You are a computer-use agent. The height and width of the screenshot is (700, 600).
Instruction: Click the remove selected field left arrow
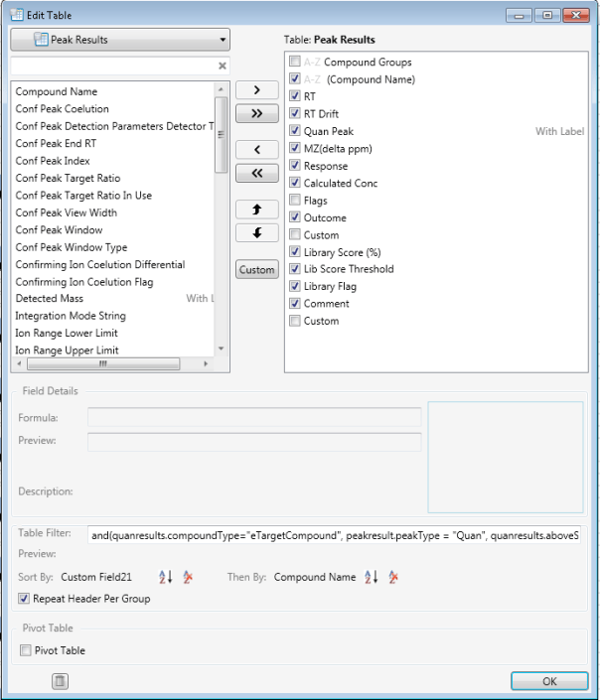[257, 150]
